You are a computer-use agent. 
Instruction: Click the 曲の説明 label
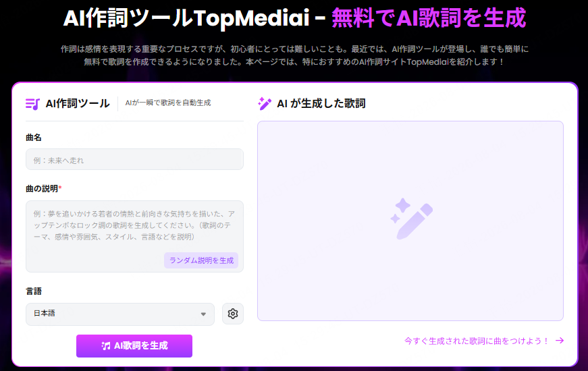coord(43,188)
